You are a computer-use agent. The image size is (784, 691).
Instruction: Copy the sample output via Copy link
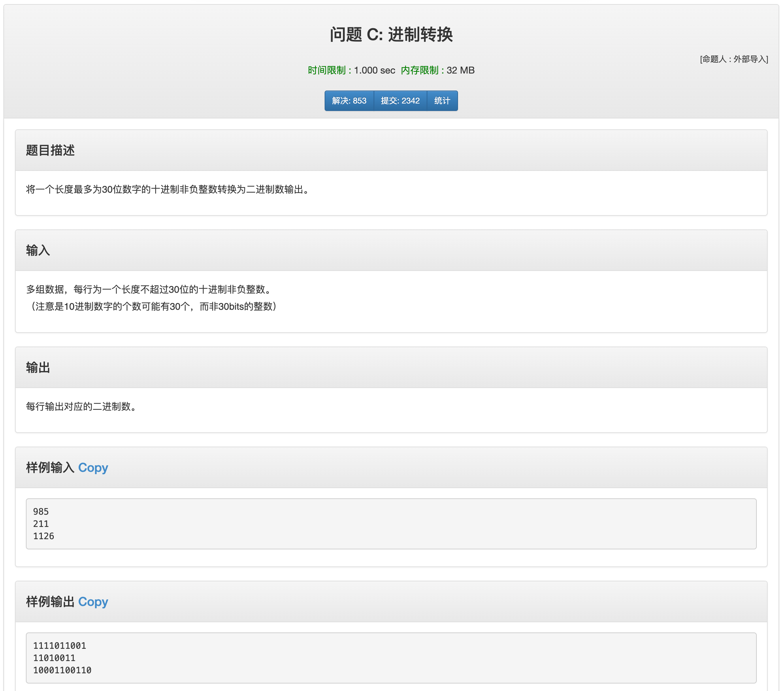[93, 601]
